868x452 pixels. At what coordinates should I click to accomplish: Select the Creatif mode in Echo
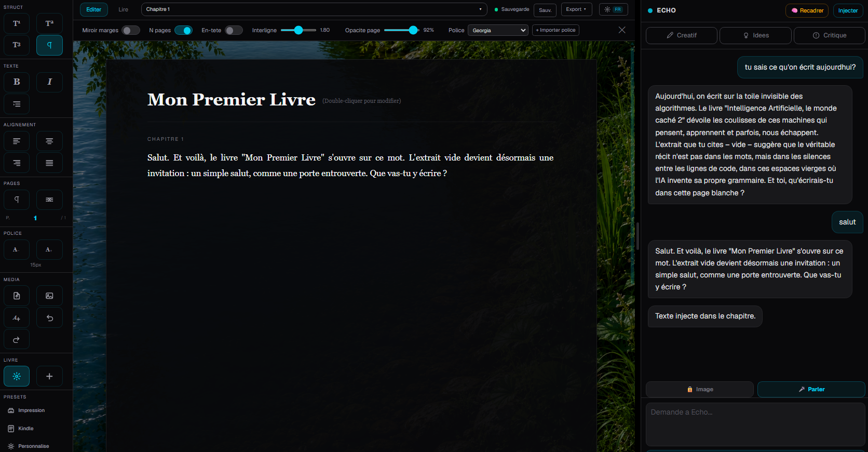coord(682,35)
